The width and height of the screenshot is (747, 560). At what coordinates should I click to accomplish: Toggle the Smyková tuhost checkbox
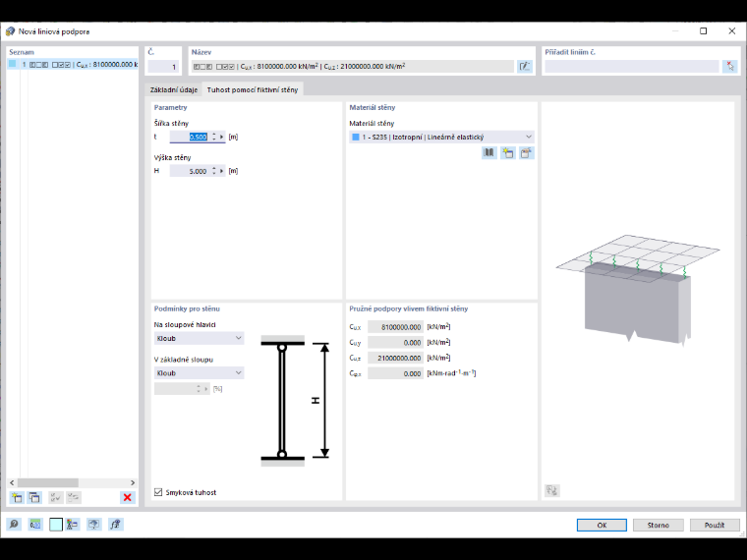(x=158, y=492)
